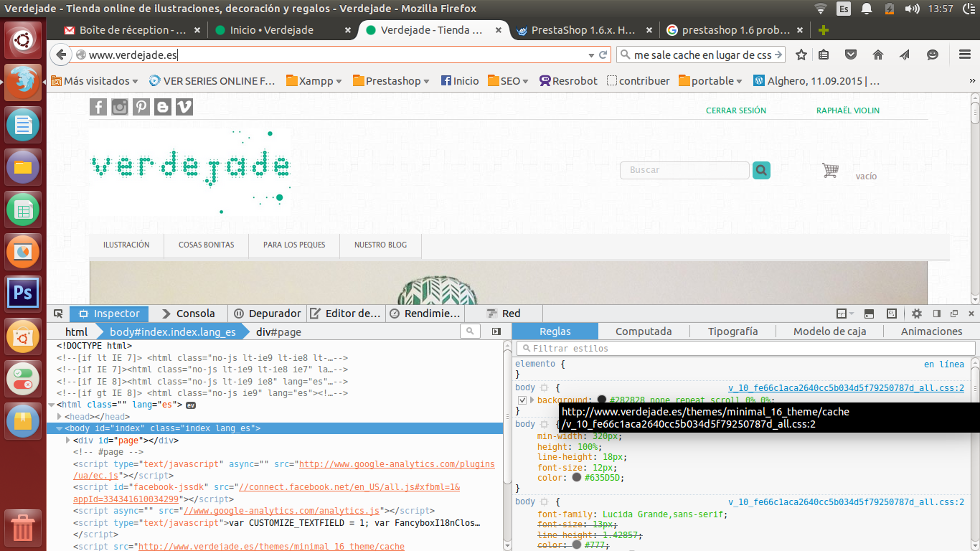Viewport: 980px width, 551px height.
Task: Click the element picker icon in devtools
Action: (x=59, y=314)
